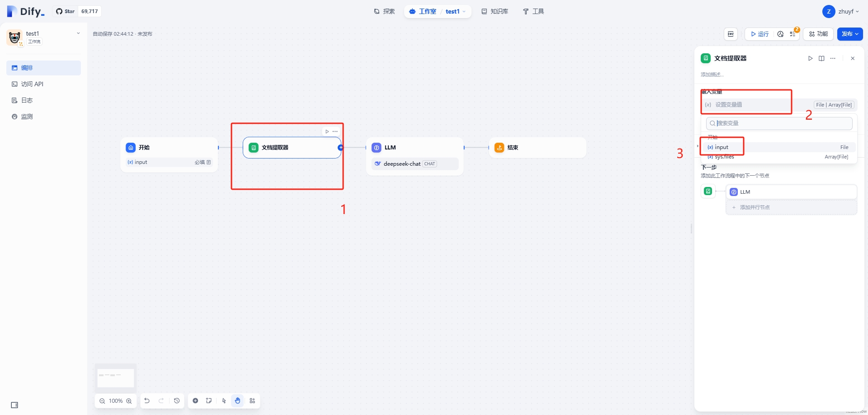Open the ENV environment variables panel
The image size is (868, 415).
[731, 34]
